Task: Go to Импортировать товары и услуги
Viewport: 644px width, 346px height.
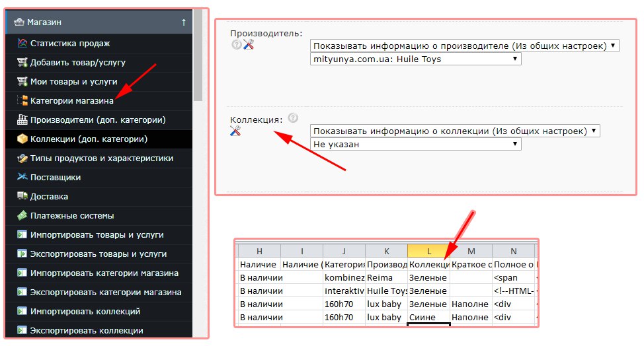Action: tap(97, 235)
